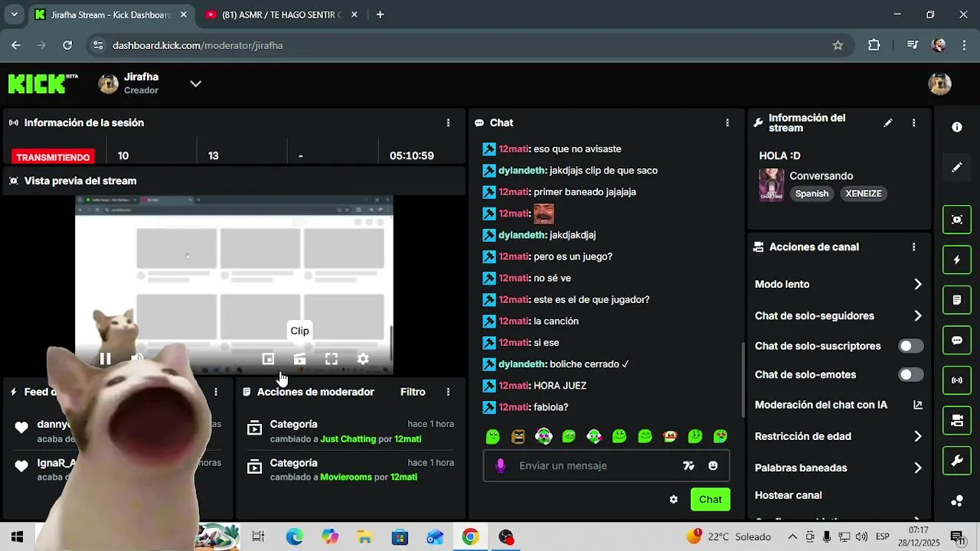The width and height of the screenshot is (980, 551).
Task: Open emoji picker smiley icon
Action: 713,465
